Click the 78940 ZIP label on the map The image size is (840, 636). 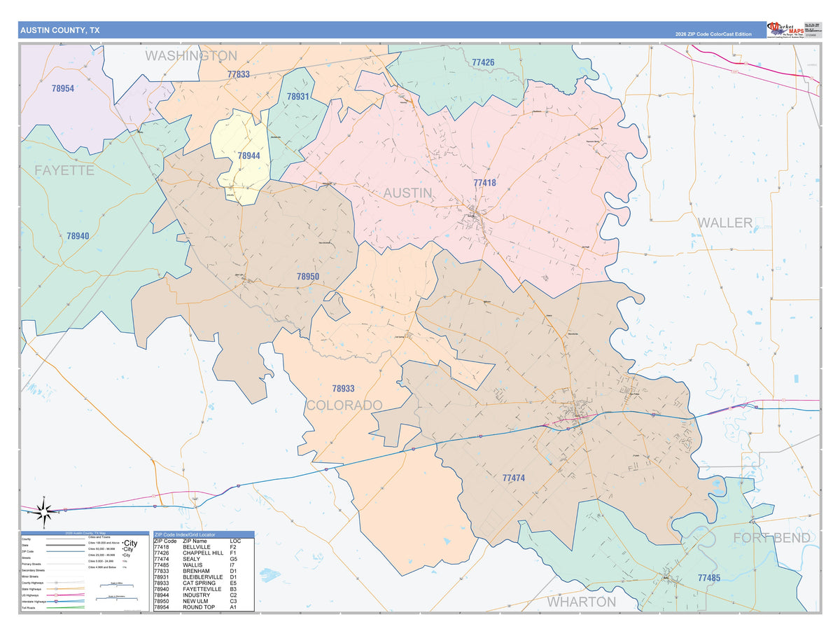point(78,236)
